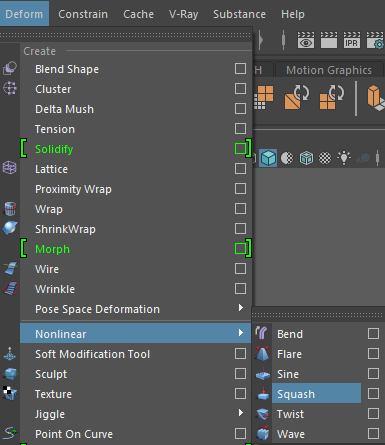This screenshot has height=445, width=385.
Task: Open Render Settings clapperboard gear icon
Action: coord(375,40)
